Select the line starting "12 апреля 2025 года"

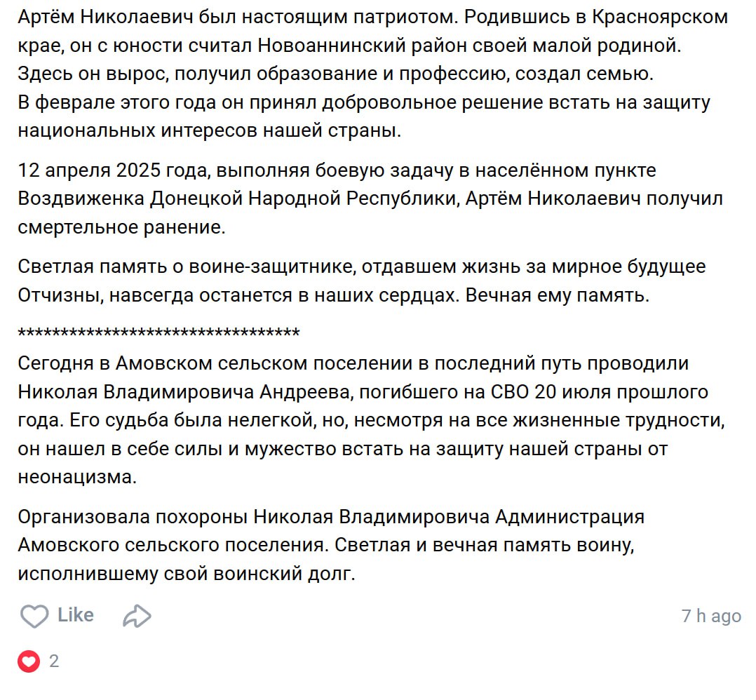click(x=337, y=170)
